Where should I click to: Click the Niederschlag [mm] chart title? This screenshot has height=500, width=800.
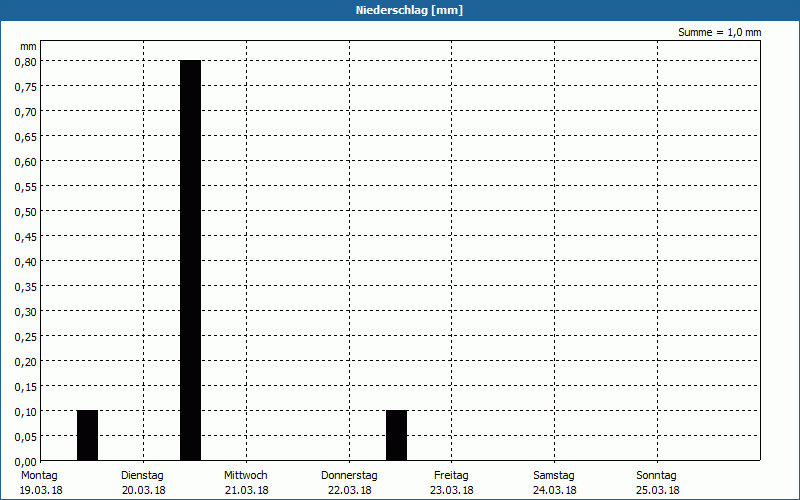(409, 10)
